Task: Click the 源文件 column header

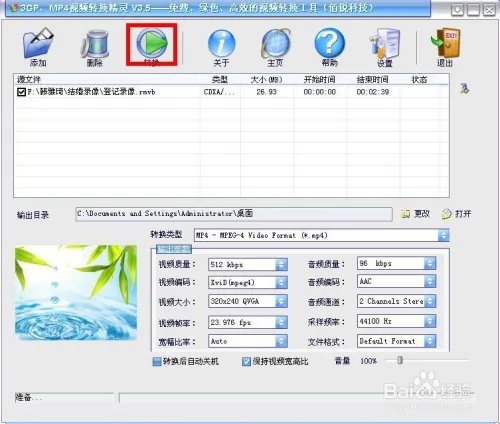Action: click(107, 79)
